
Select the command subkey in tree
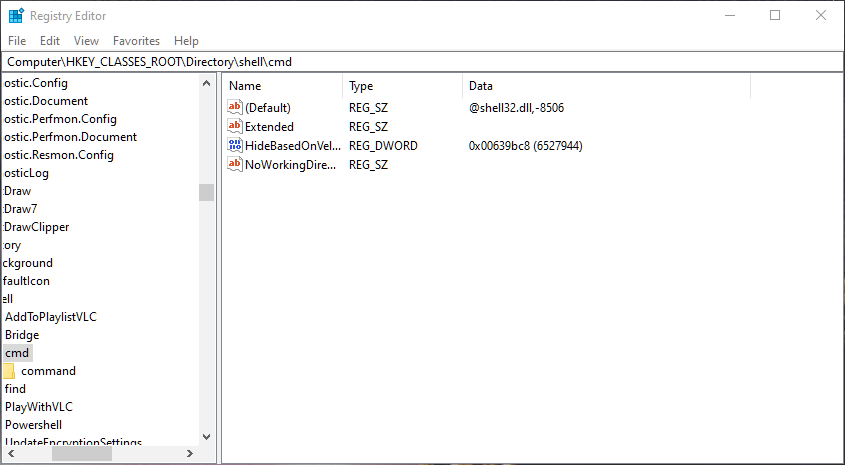pos(49,371)
